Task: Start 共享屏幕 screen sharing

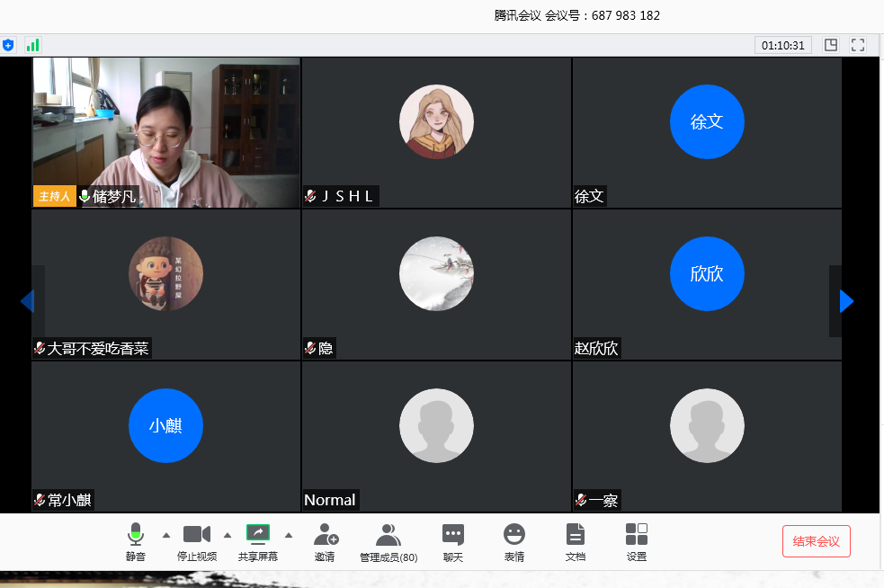Action: tap(258, 540)
